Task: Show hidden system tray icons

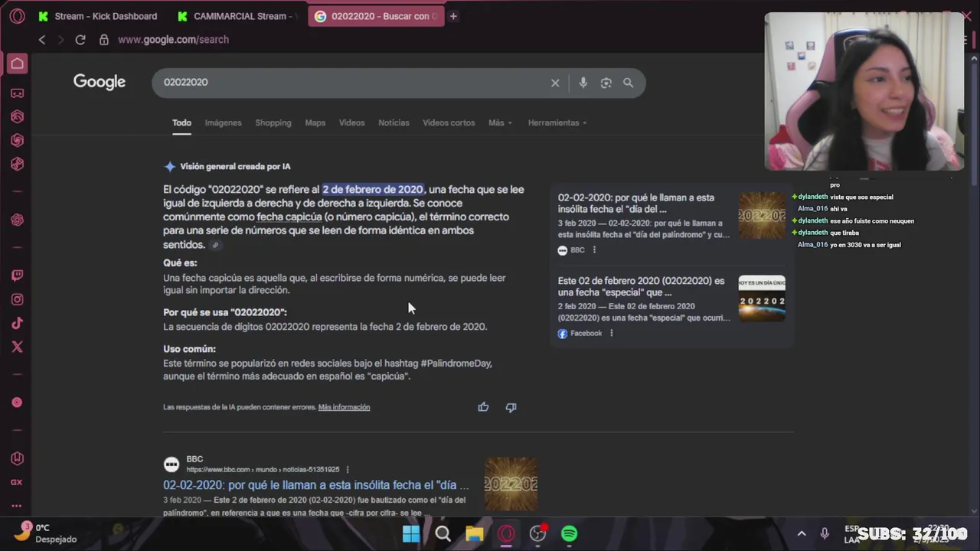Action: pos(802,533)
